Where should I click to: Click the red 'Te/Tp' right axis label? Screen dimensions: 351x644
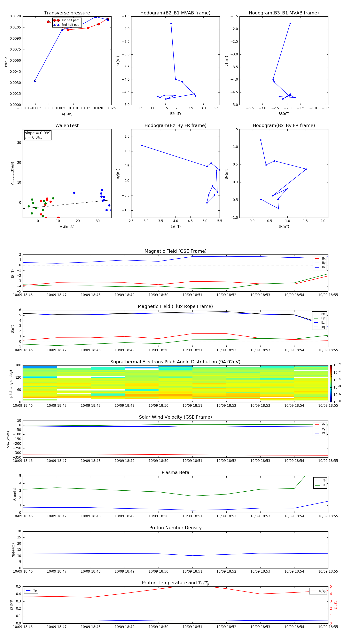click(x=336, y=605)
